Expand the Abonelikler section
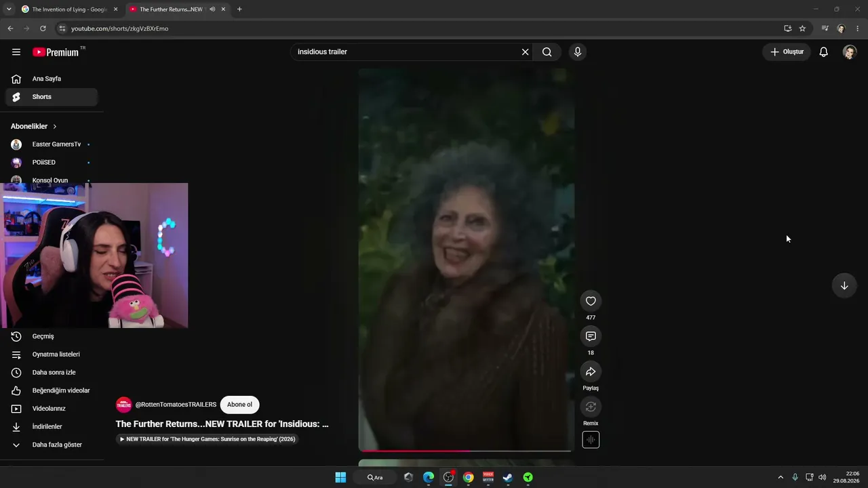The height and width of the screenshot is (488, 868). [34, 127]
